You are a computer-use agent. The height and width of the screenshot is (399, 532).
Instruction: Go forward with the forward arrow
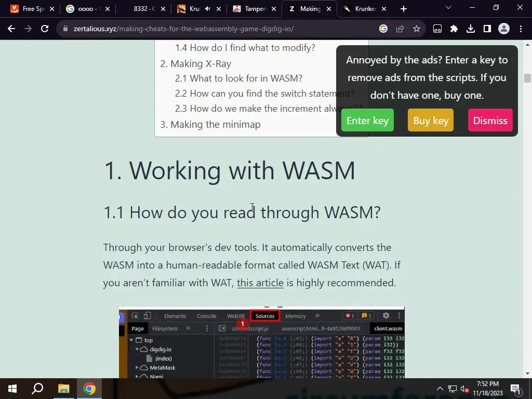point(28,29)
